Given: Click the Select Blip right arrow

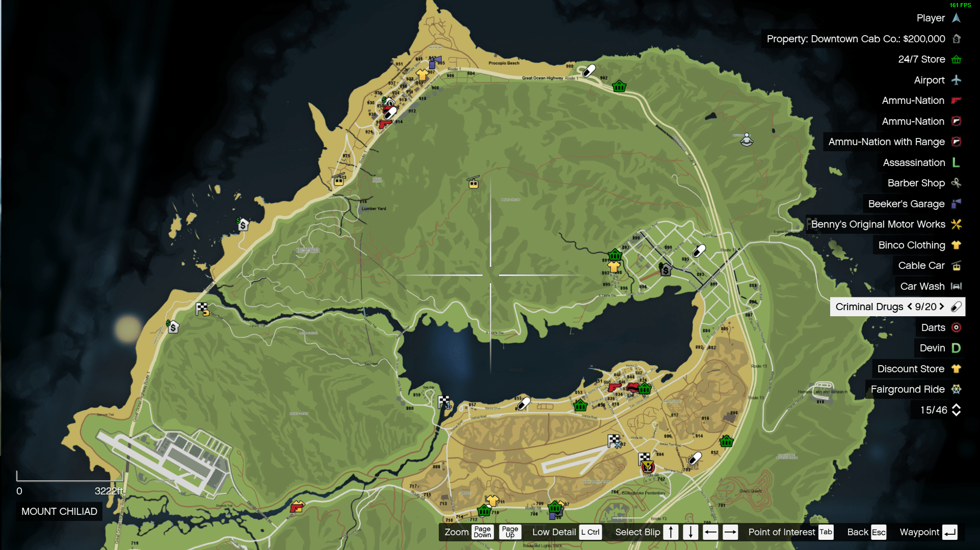Looking at the screenshot, I should pyautogui.click(x=730, y=532).
